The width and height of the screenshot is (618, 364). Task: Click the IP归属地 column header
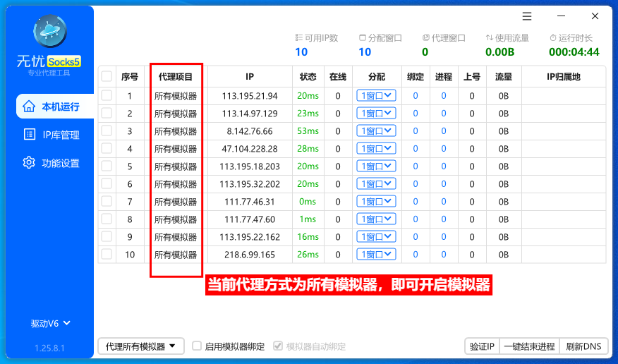click(564, 77)
